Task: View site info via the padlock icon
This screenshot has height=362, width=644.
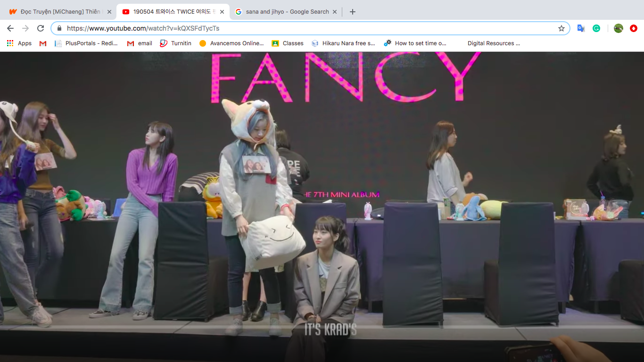Action: (x=59, y=28)
